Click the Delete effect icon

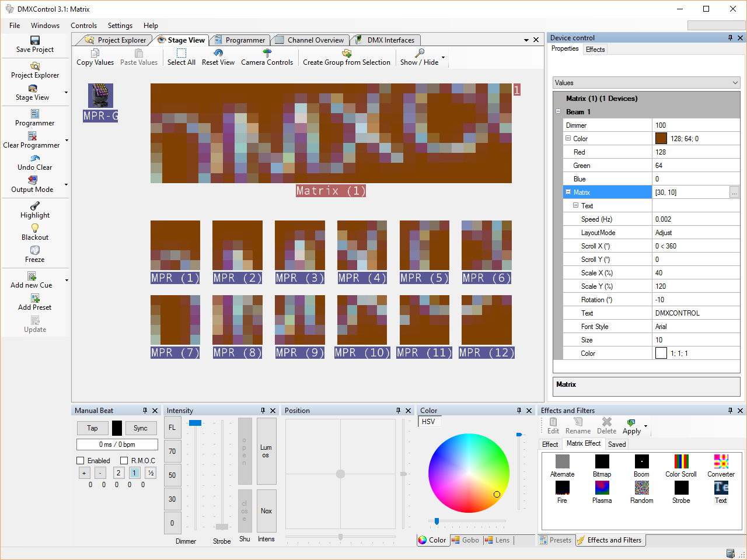pyautogui.click(x=607, y=422)
